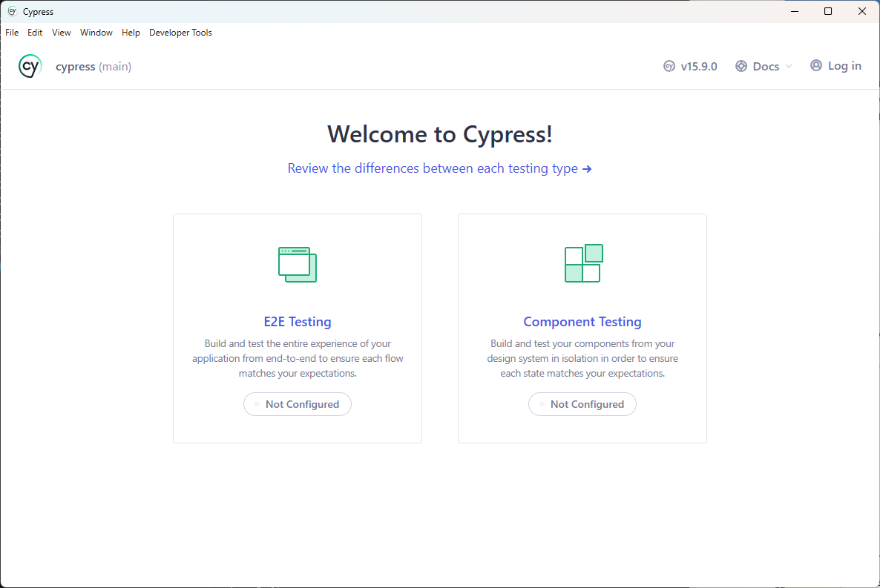880x588 pixels.
Task: Open the Window menu
Action: click(96, 33)
